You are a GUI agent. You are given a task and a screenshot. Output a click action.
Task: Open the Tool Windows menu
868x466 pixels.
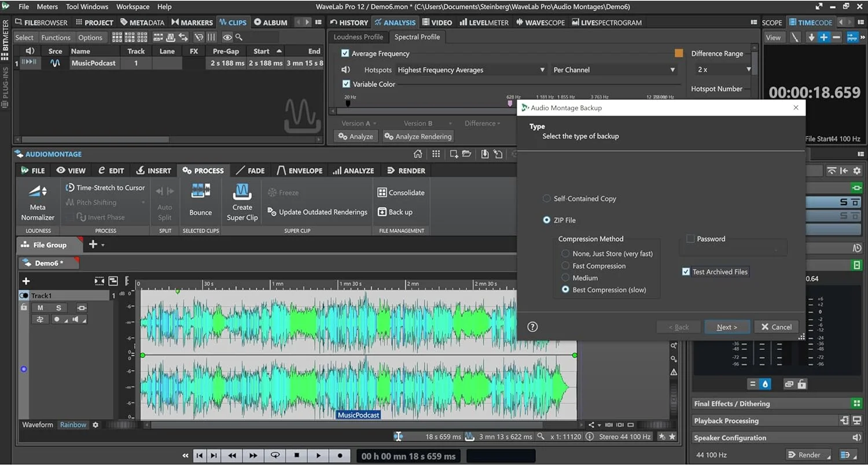point(87,7)
